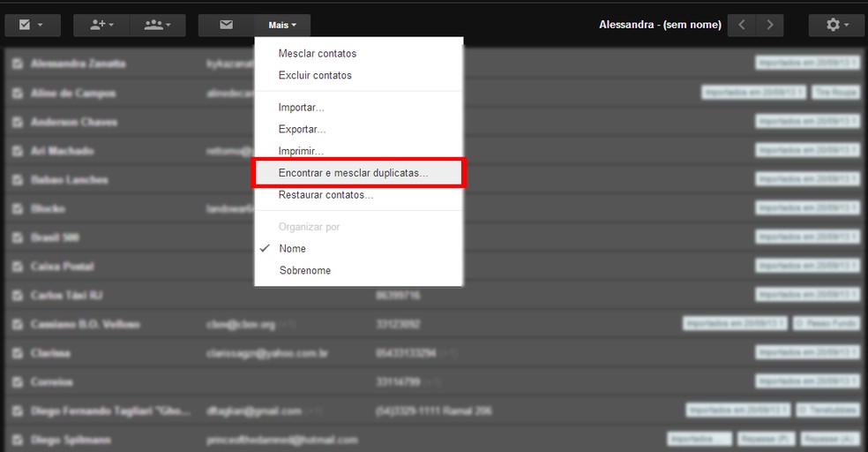Open the select-all checkbox dropdown
This screenshot has height=452, width=868.
pos(33,25)
